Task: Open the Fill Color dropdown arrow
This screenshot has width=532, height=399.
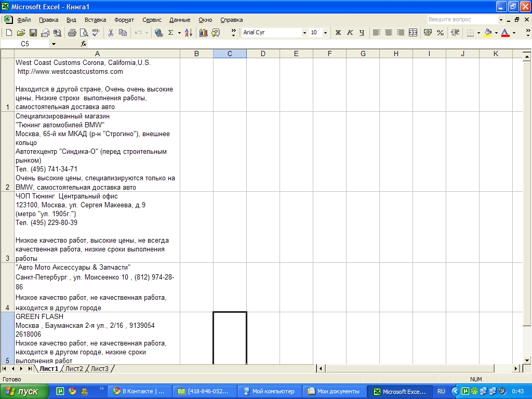Action: coord(496,33)
